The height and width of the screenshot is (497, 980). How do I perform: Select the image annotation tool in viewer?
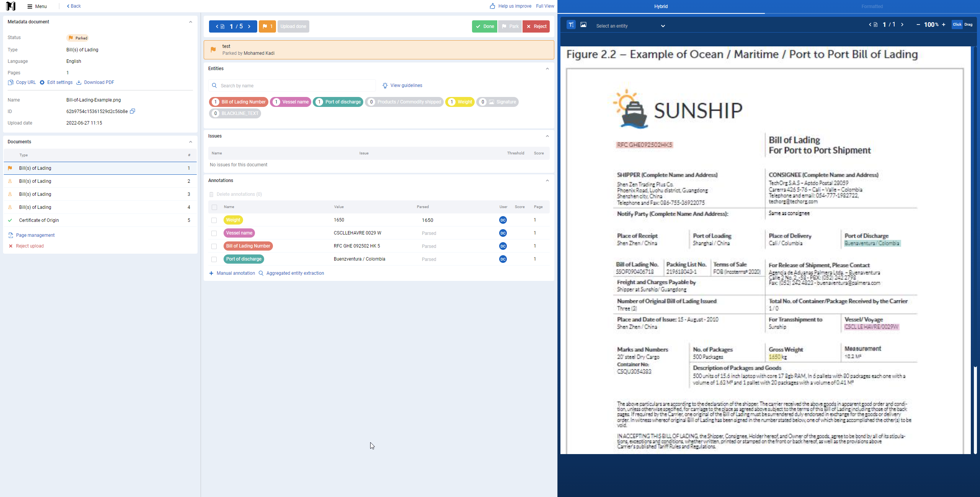[x=583, y=25]
